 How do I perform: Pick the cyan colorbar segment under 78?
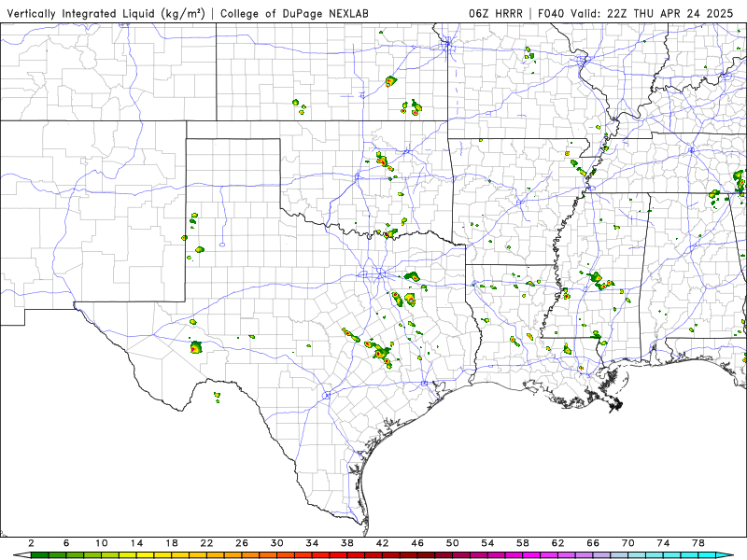[707, 555]
